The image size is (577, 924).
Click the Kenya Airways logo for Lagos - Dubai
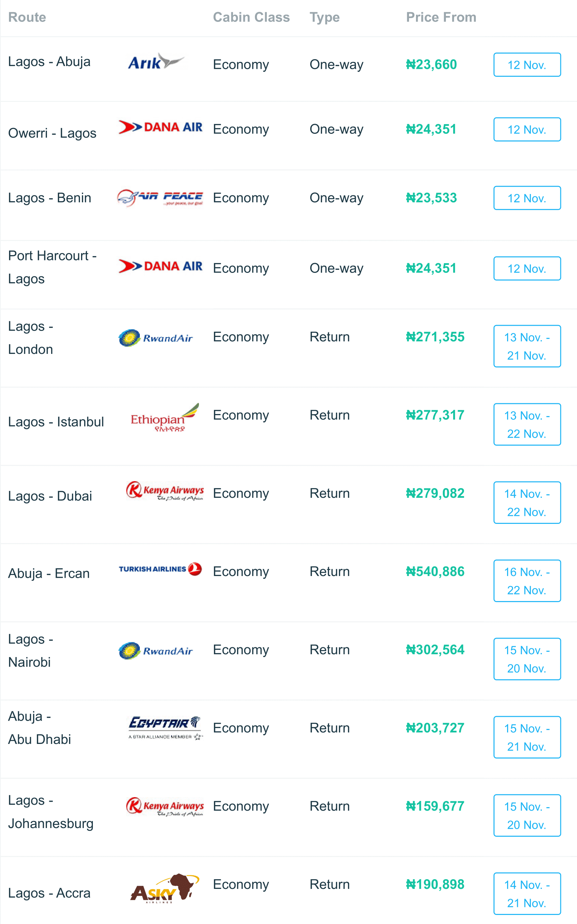(x=165, y=491)
